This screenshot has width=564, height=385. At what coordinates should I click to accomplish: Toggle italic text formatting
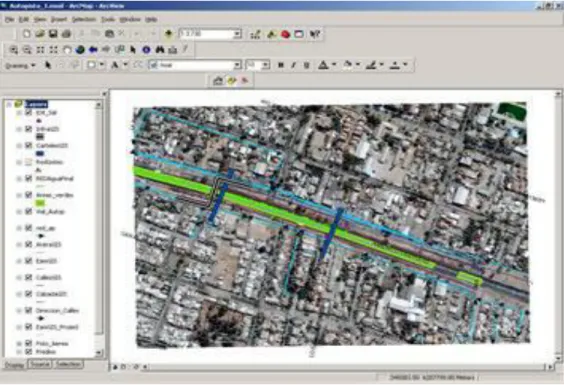click(x=294, y=65)
